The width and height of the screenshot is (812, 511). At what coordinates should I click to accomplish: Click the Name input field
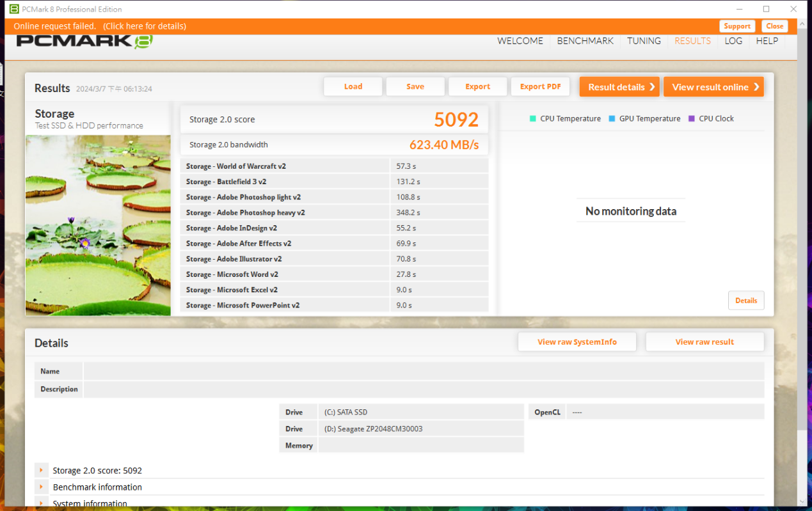point(424,371)
